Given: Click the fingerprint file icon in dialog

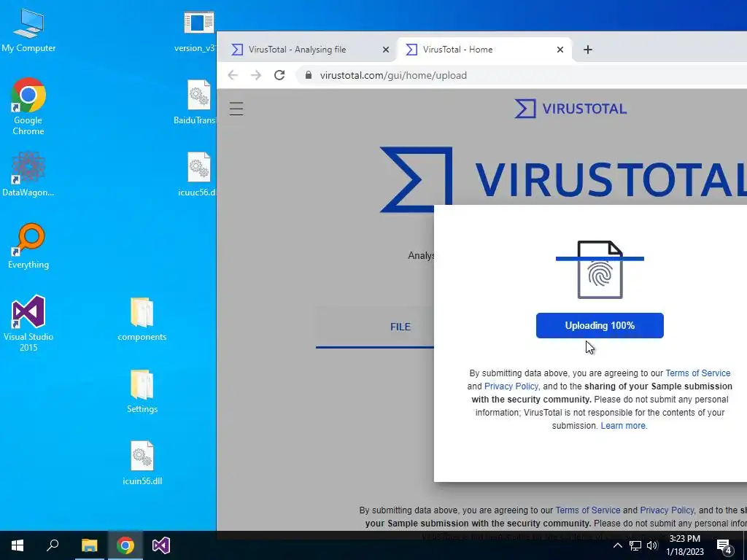Looking at the screenshot, I should pos(600,270).
